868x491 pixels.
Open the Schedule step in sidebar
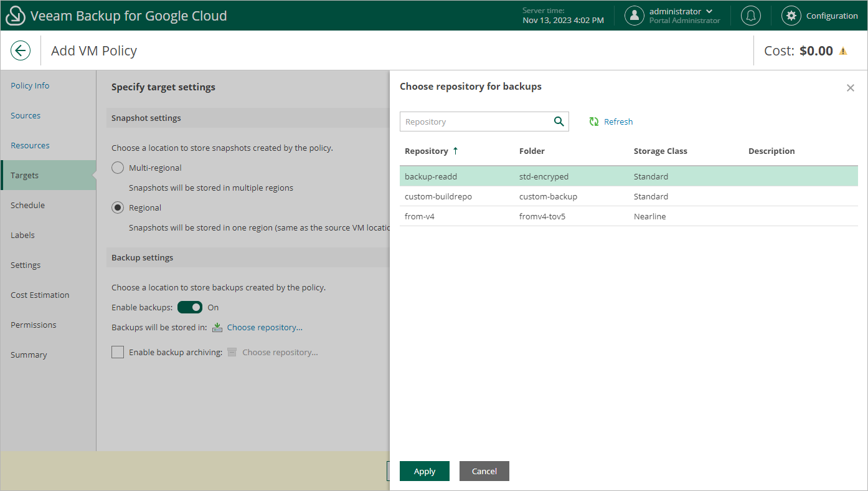coord(27,205)
